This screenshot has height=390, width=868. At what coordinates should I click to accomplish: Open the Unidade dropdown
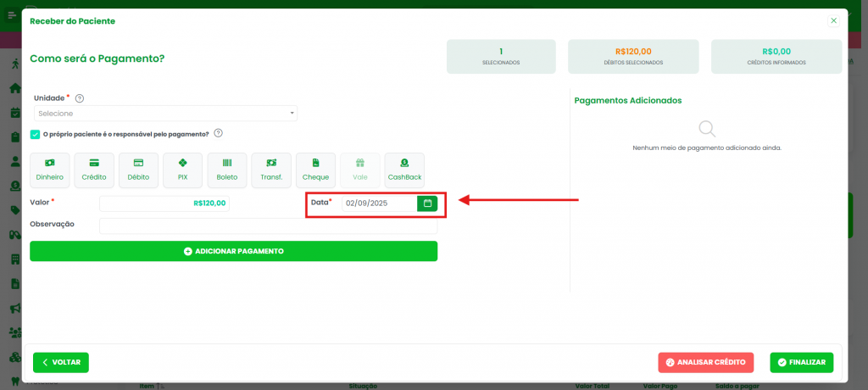165,114
